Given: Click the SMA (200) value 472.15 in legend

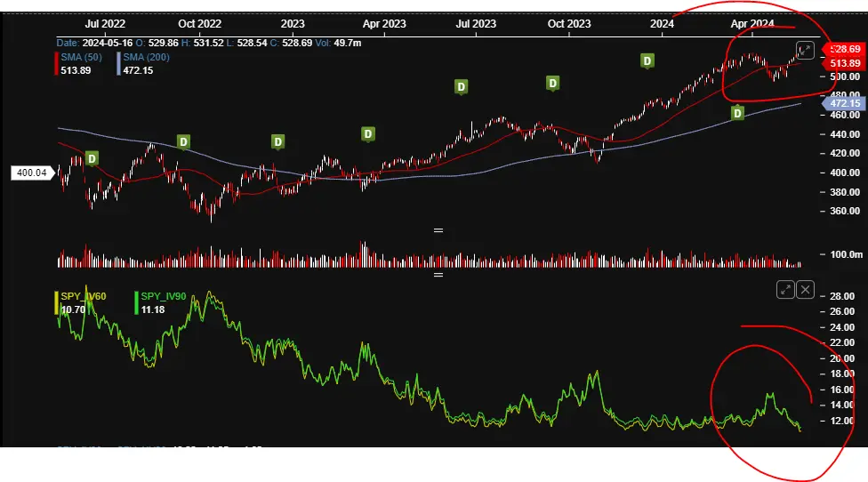Looking at the screenshot, I should click(138, 71).
